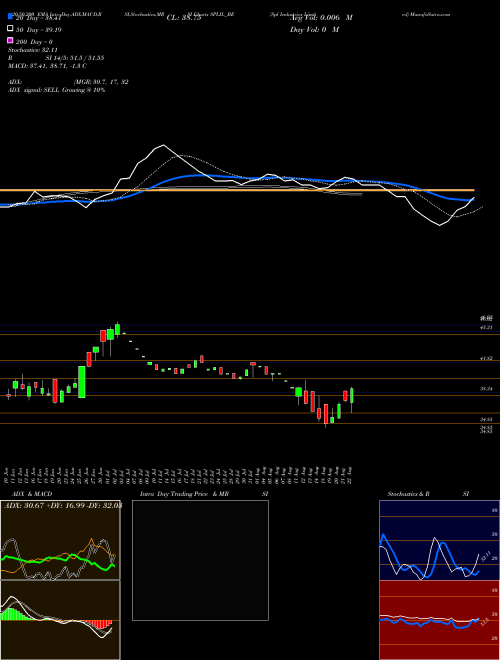Select the '20 Day = 38.41' legend text

tap(39, 18)
